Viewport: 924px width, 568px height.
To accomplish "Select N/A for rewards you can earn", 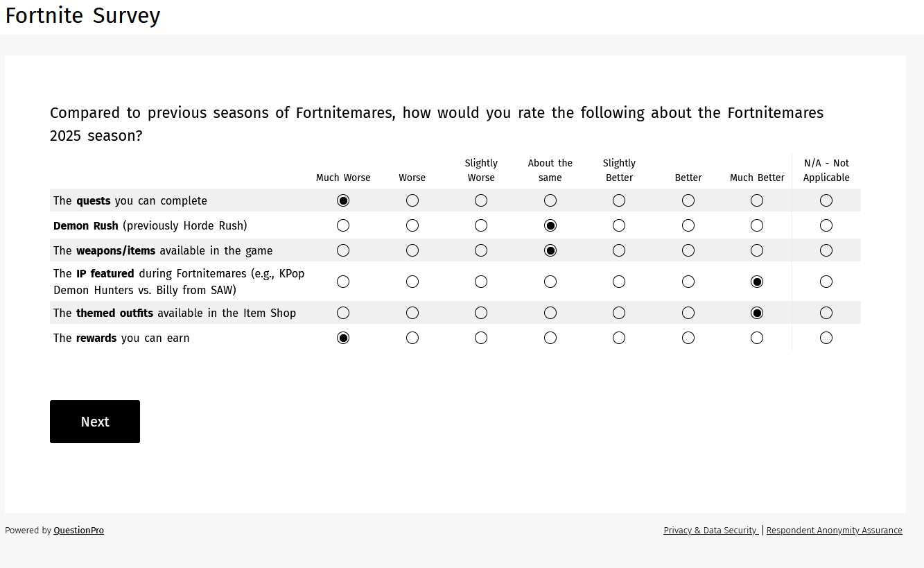I will [x=826, y=338].
